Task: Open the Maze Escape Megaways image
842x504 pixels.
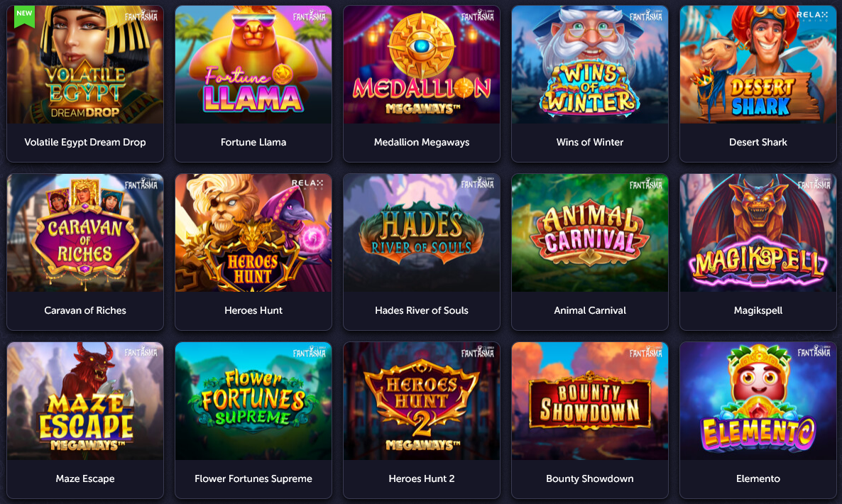Action: pos(85,401)
